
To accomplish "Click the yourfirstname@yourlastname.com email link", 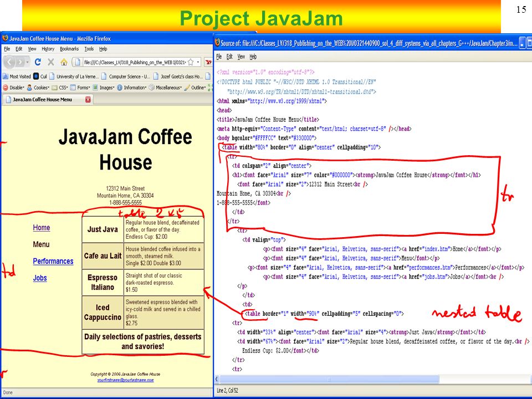I will (126, 380).
